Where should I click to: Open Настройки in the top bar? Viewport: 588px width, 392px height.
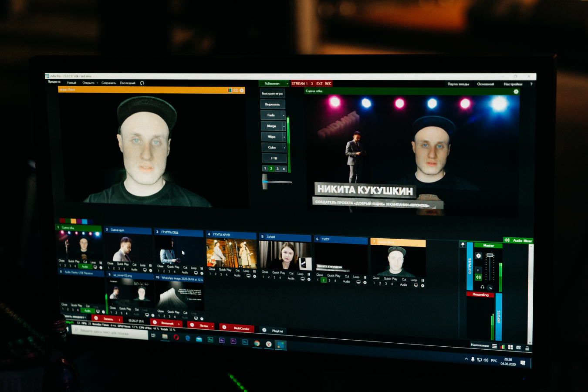pos(513,84)
